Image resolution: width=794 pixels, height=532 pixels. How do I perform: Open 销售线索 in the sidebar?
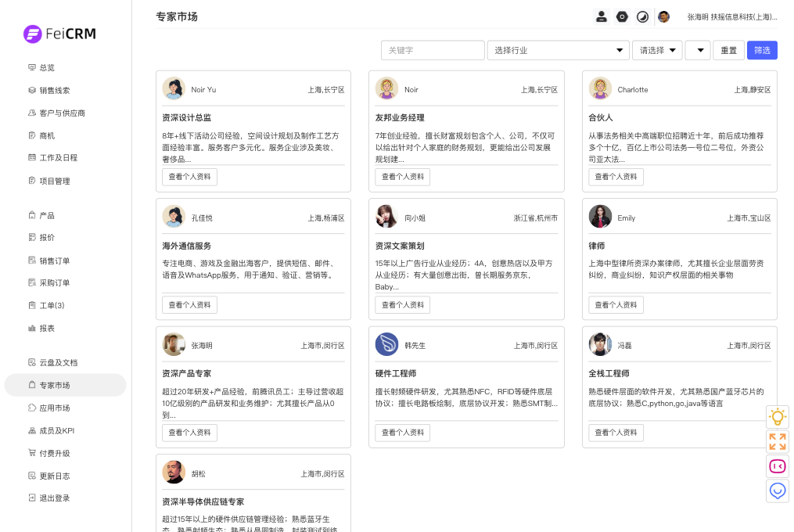click(55, 91)
